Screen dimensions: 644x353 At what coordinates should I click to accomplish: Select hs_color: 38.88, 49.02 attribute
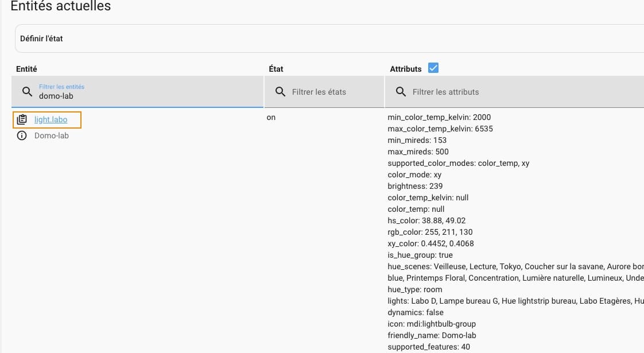426,221
